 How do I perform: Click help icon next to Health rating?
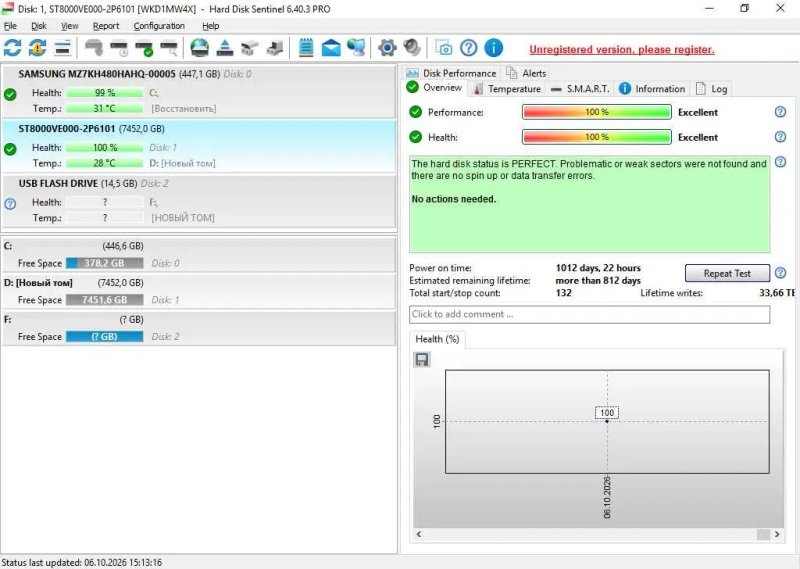780,137
